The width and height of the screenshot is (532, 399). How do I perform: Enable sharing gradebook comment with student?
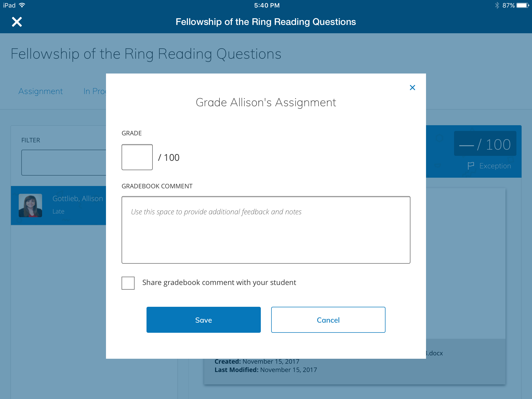[x=128, y=283]
